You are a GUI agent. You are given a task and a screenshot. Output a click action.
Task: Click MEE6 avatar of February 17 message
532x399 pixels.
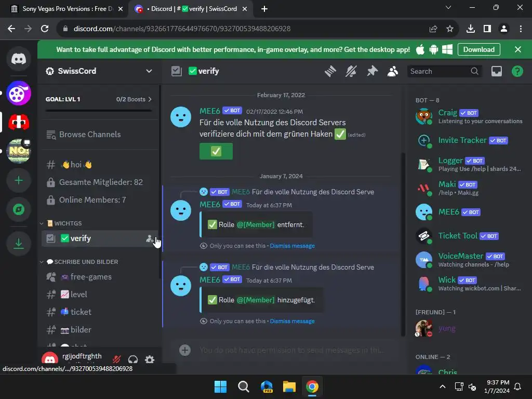181,117
